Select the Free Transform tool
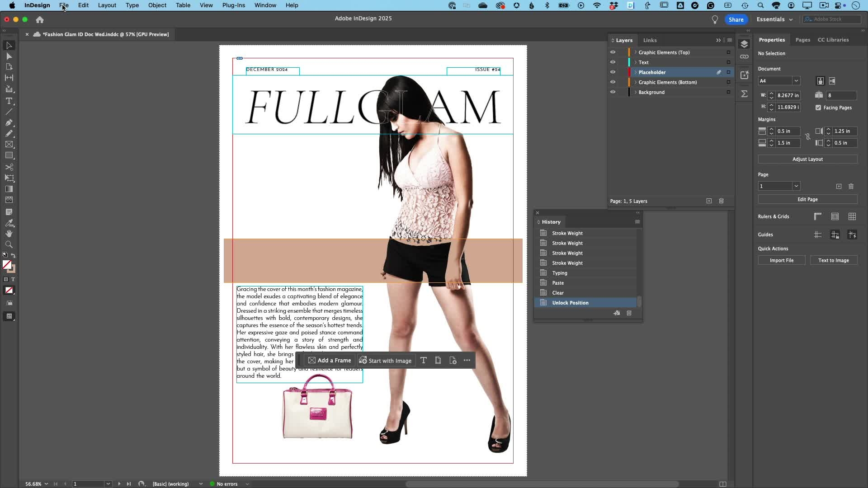868x488 pixels. tap(9, 178)
